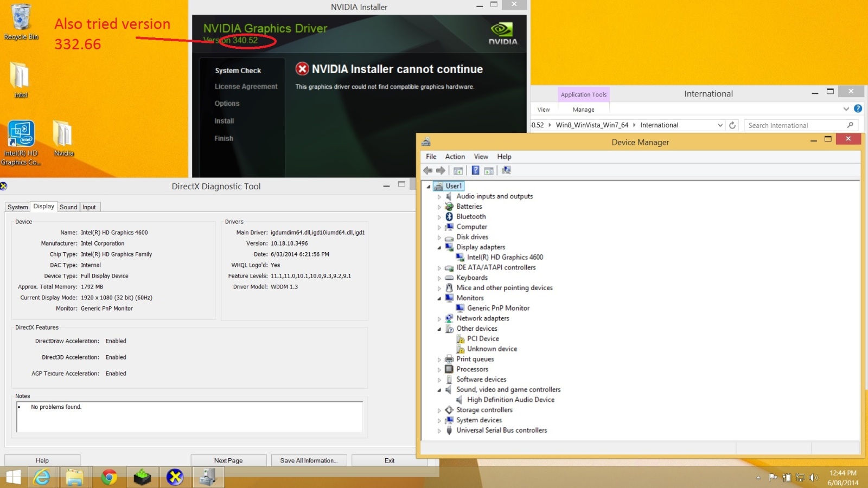Click the Next Page button
Viewport: 868px width, 488px height.
pyautogui.click(x=228, y=460)
